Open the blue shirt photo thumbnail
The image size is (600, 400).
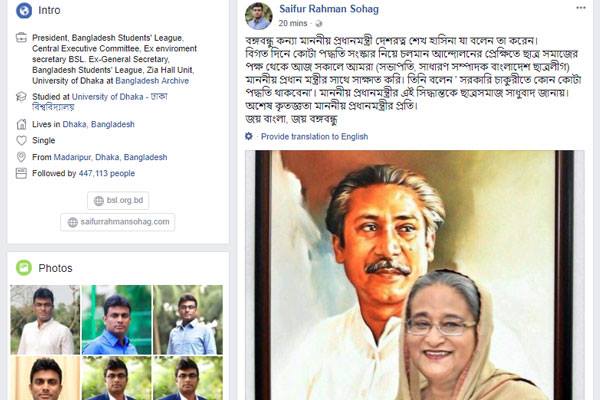[x=116, y=320]
